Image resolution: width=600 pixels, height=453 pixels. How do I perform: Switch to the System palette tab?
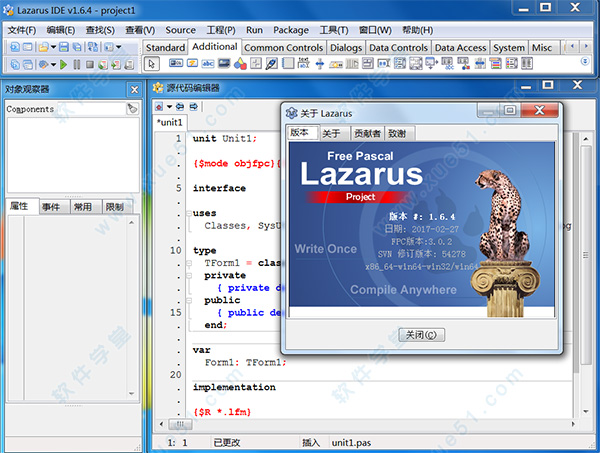pyautogui.click(x=509, y=47)
